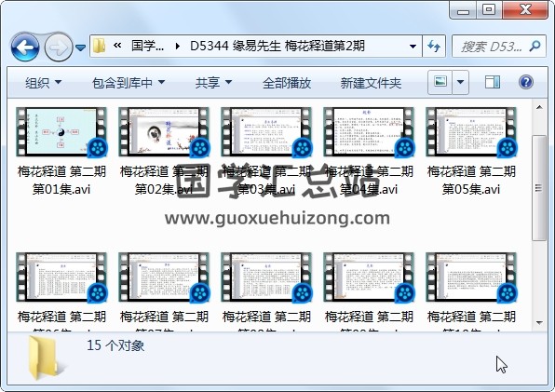
Task: Open the 共享 menu
Action: coord(213,83)
